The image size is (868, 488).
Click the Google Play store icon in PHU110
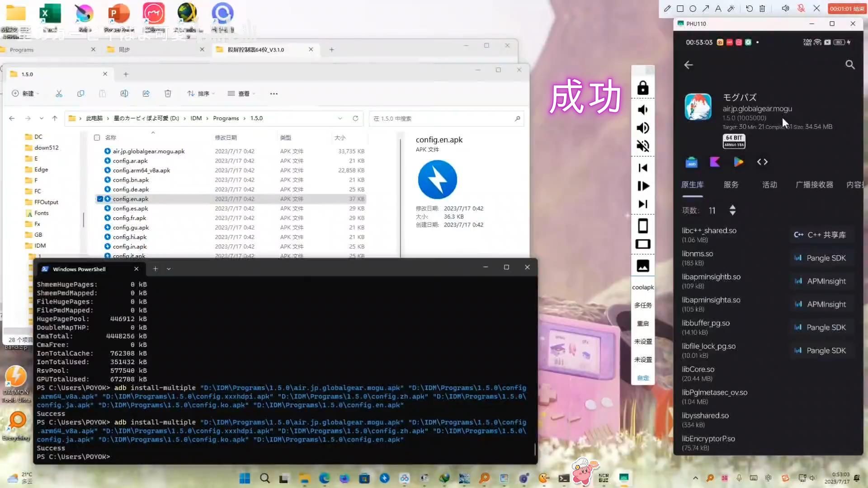point(739,162)
